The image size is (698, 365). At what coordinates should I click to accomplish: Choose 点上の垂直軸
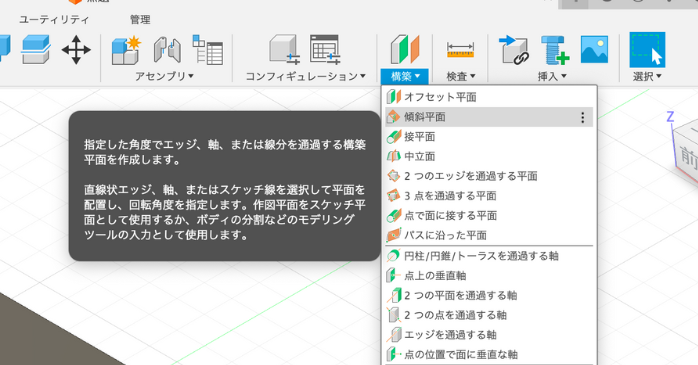pos(489,276)
